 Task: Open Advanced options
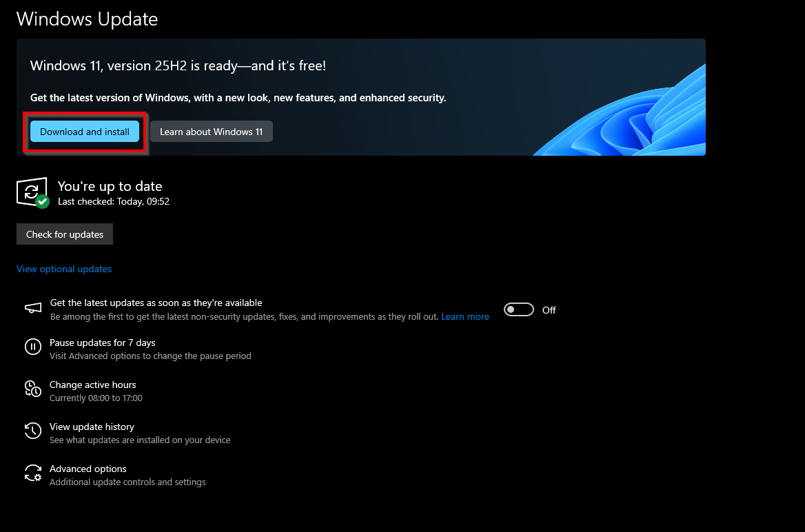point(88,469)
